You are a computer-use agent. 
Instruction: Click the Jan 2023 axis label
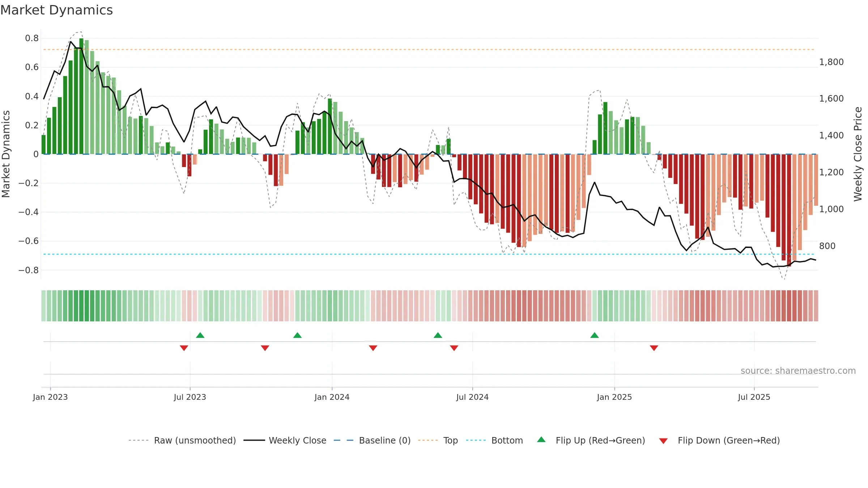coord(50,397)
